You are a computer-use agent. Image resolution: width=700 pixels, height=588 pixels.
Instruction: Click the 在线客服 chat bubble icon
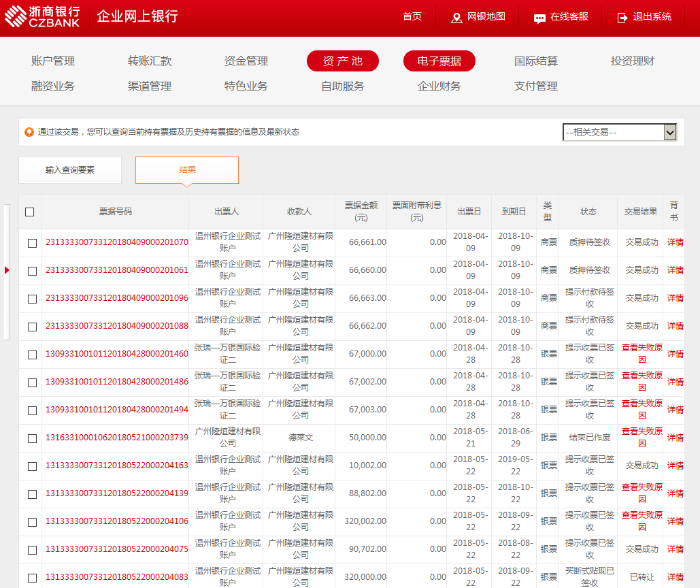click(x=539, y=18)
